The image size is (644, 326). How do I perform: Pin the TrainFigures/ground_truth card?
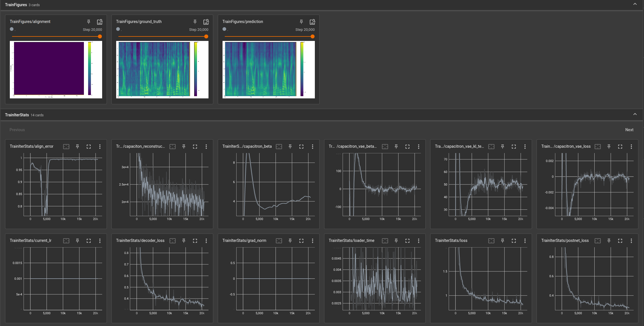click(195, 22)
